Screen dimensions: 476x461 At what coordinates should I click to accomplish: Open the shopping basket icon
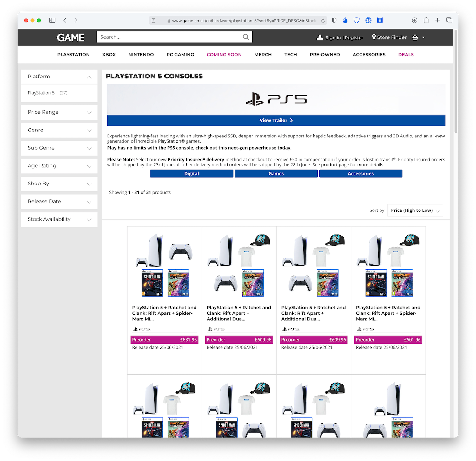415,37
